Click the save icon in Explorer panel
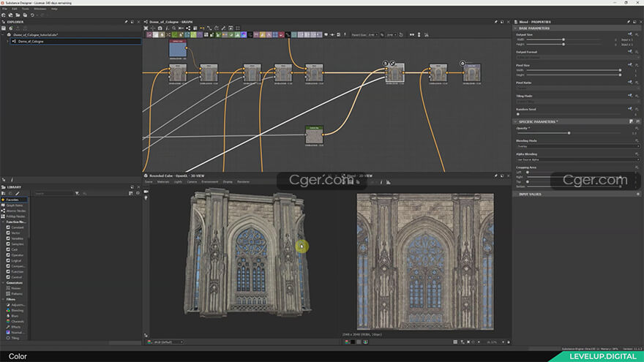The height and width of the screenshot is (362, 644). pyautogui.click(x=4, y=29)
